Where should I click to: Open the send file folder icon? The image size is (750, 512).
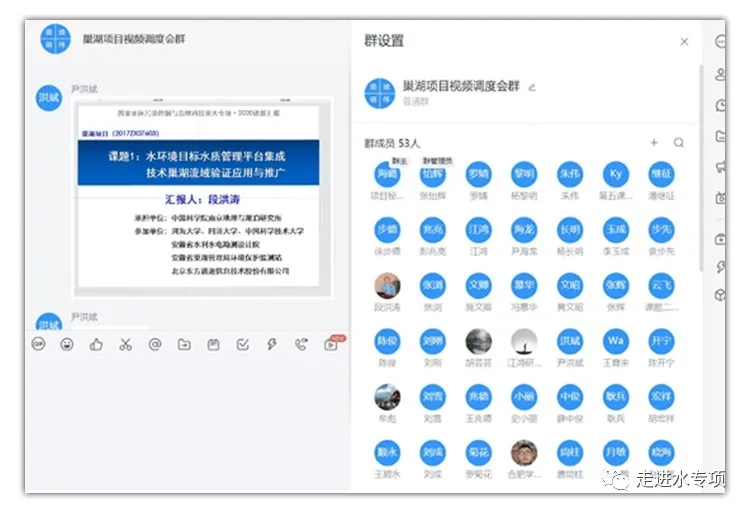[x=184, y=344]
